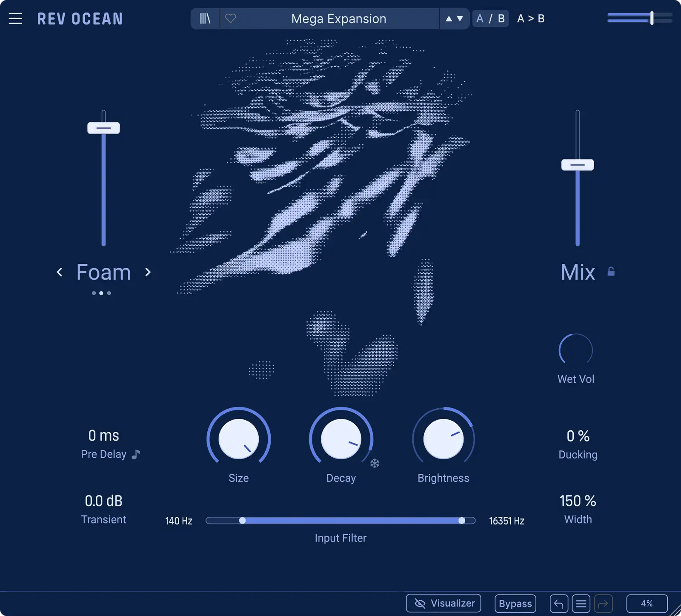681x616 pixels.
Task: Click the Input Filter low-cut handle
Action: pos(242,521)
